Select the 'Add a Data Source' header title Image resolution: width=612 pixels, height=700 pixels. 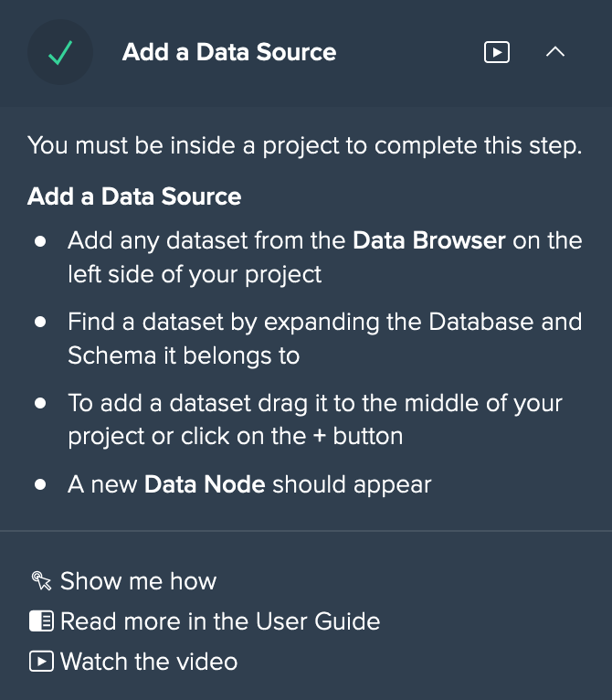tap(229, 52)
